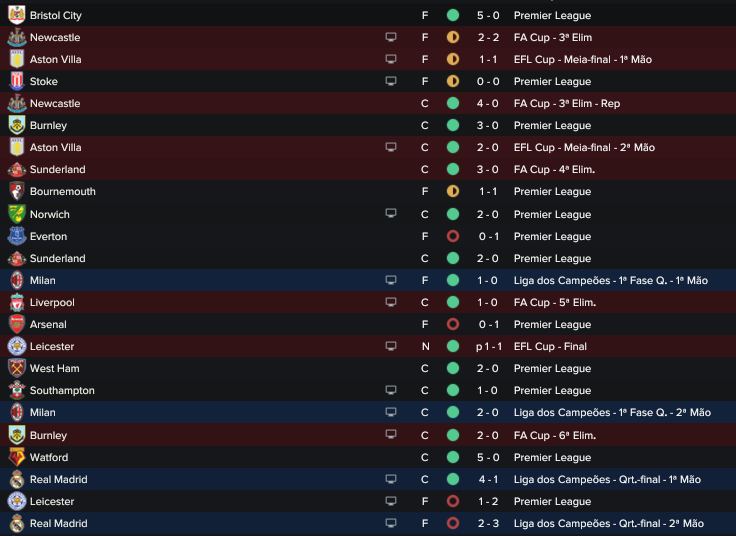Select the Liga dos Campeões Qrt.-final 2ª Mão link
Screen dimensions: 736x536
pos(609,523)
